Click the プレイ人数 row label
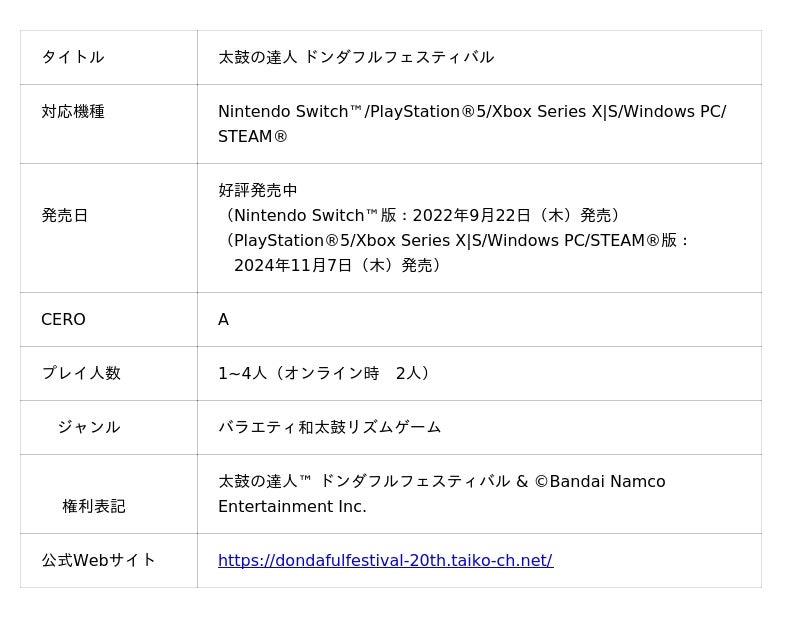The height and width of the screenshot is (618, 800). click(x=80, y=373)
